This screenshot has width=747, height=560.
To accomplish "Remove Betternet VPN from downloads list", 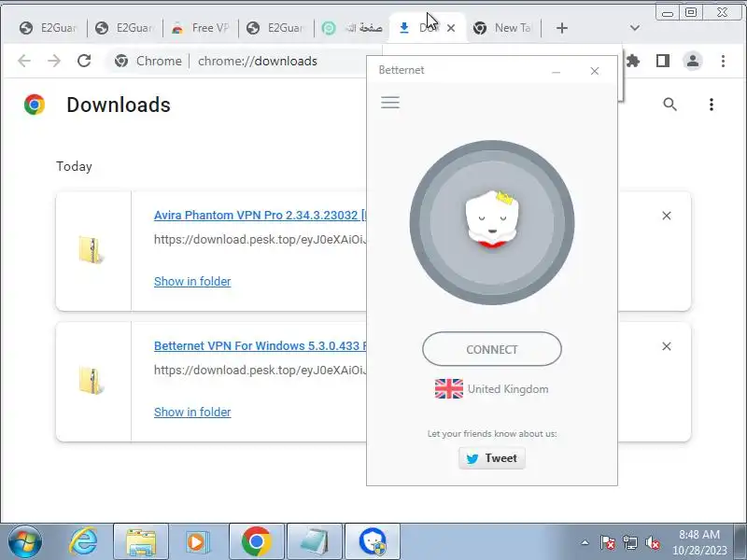I will click(667, 346).
